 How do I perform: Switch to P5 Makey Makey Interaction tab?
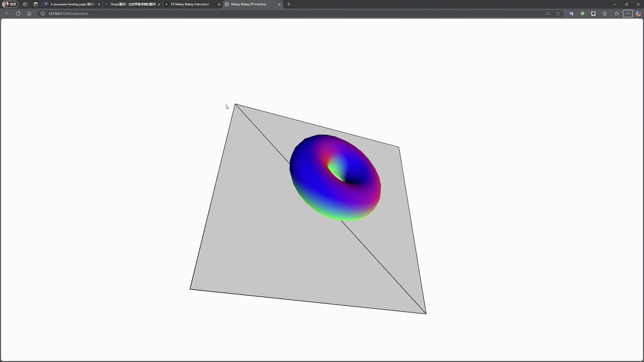coord(190,4)
